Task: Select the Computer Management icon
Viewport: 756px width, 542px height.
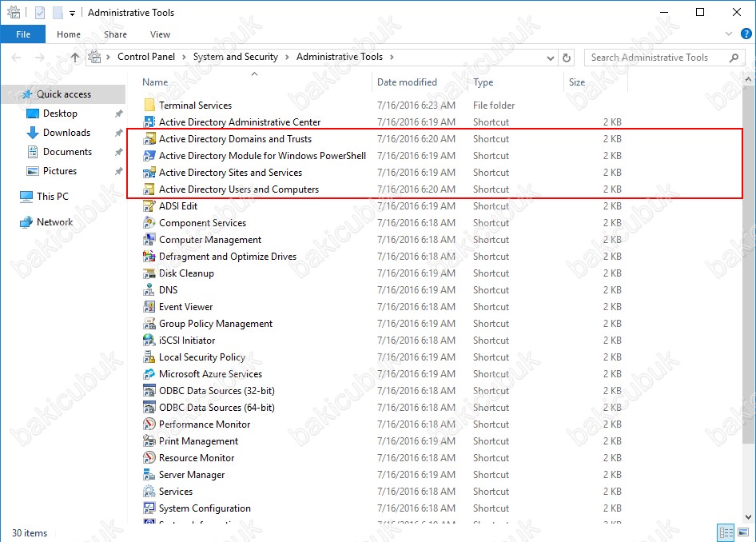Action: [x=149, y=240]
